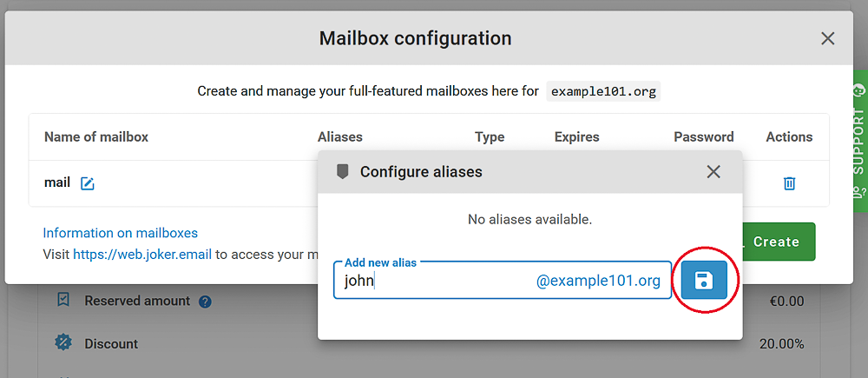Click the edit pencil icon beside mail

tap(87, 183)
